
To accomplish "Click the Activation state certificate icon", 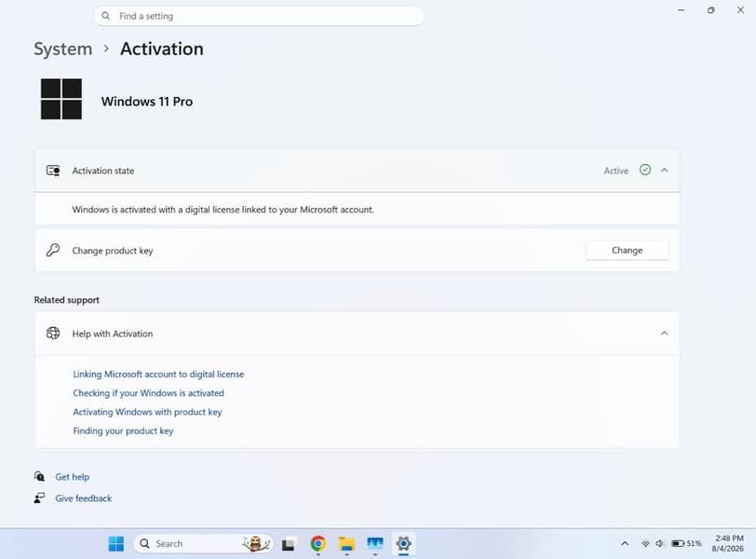I will click(53, 170).
